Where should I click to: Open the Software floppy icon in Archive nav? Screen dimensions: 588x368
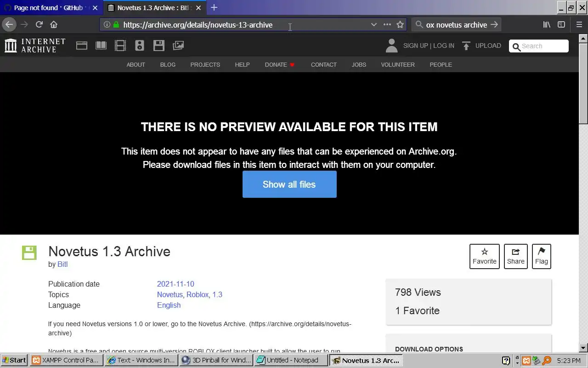[x=159, y=46]
